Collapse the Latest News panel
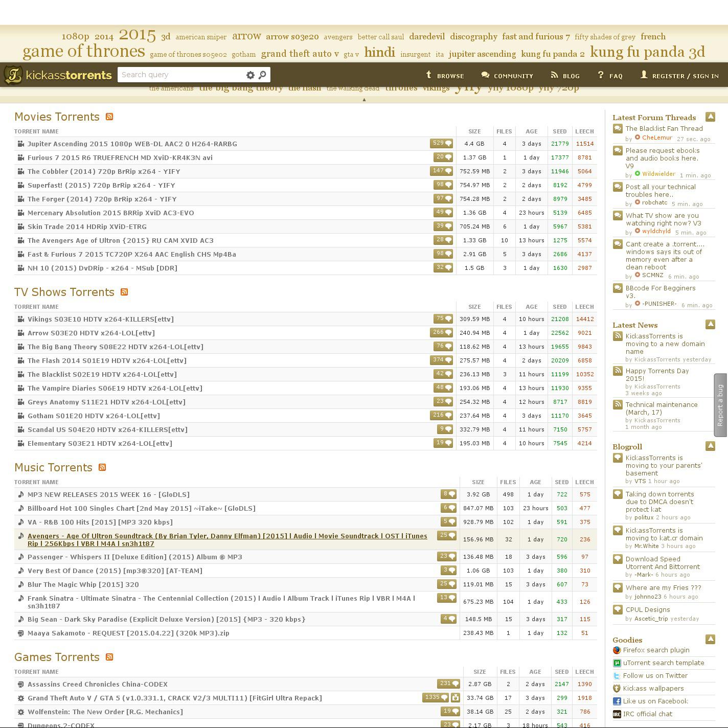This screenshot has height=728, width=728. 710,325
